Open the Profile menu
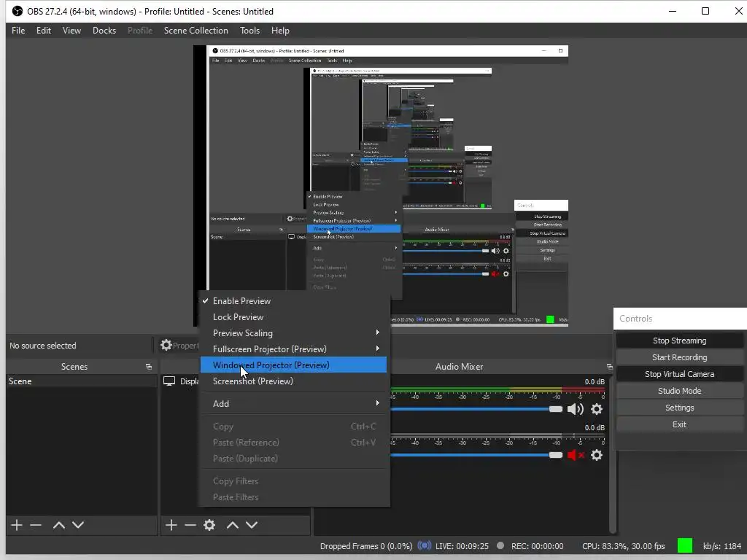Screen dimensions: 747x560 [140, 31]
